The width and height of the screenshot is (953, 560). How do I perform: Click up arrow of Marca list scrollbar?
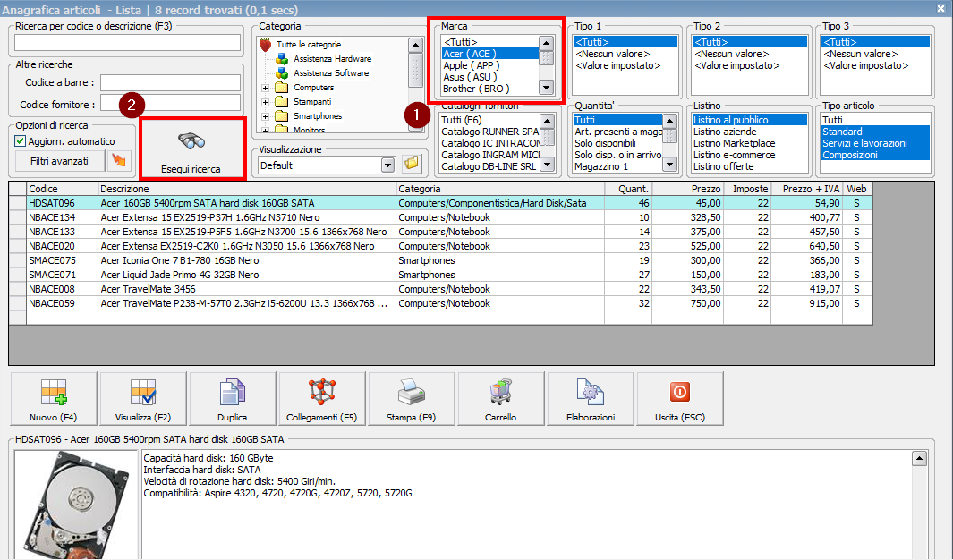click(547, 43)
